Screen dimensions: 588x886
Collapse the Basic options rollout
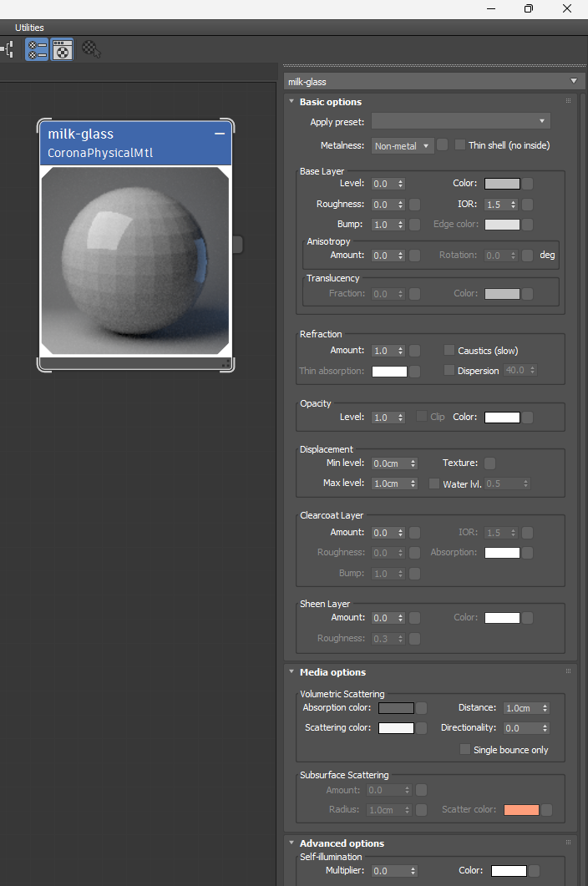tap(291, 102)
